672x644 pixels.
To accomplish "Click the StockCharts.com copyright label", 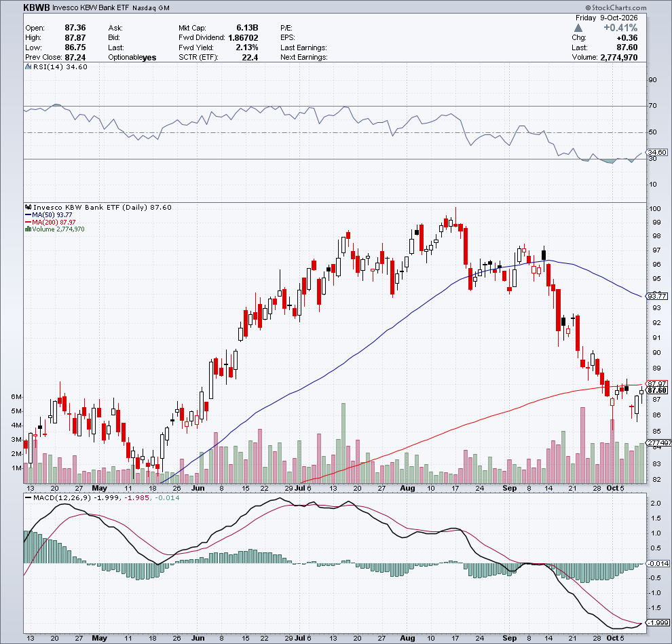I will pyautogui.click(x=616, y=7).
